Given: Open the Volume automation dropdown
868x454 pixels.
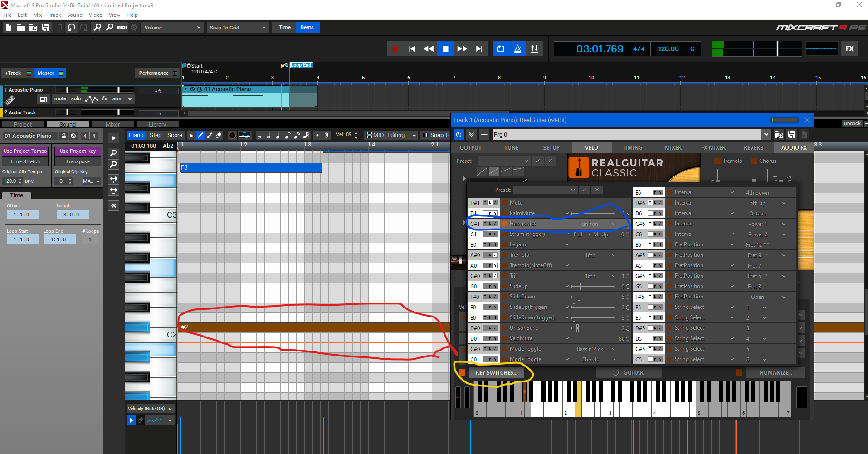Looking at the screenshot, I should tap(172, 28).
